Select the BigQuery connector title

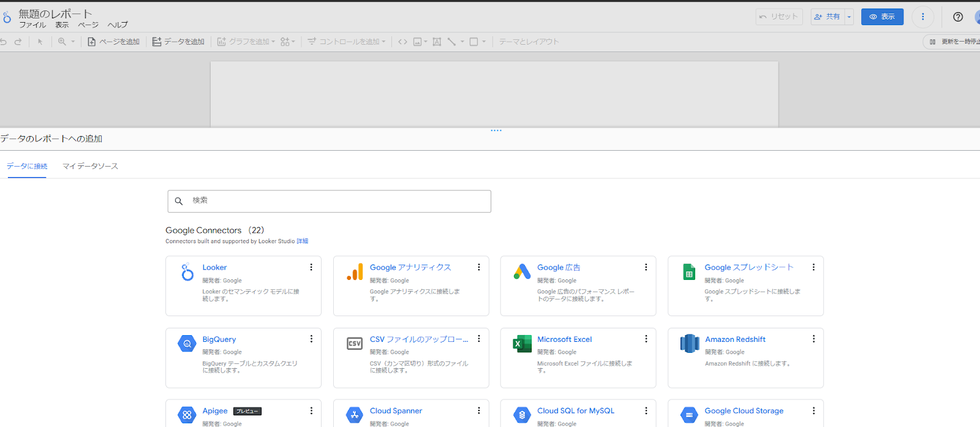tap(219, 339)
